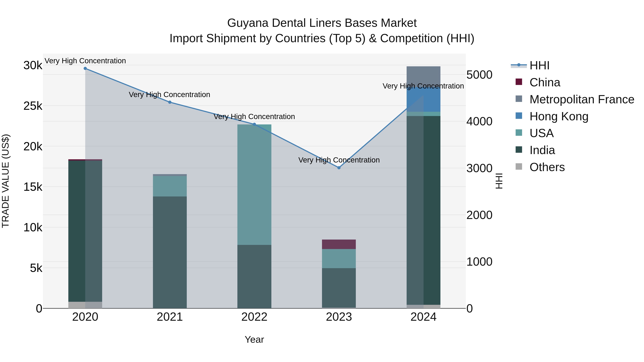Click the 15k left axis tick label
Viewport: 644px width, 362px height.
coord(33,187)
